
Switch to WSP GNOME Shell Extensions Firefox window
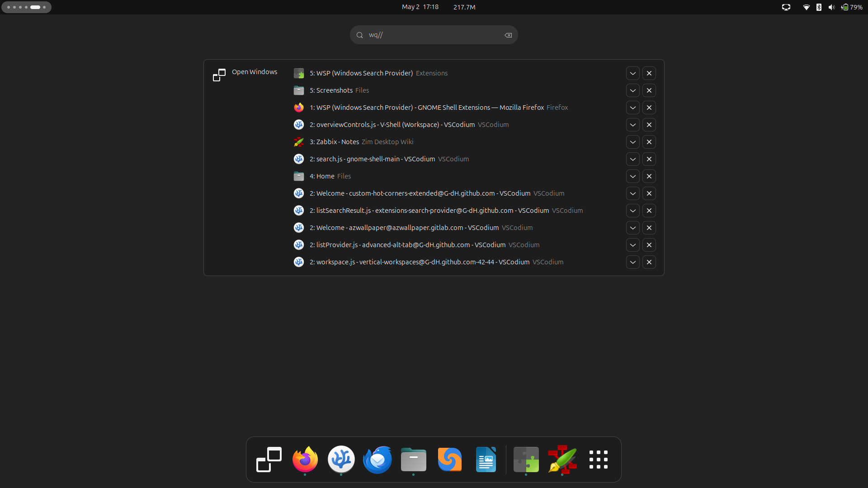tap(439, 108)
